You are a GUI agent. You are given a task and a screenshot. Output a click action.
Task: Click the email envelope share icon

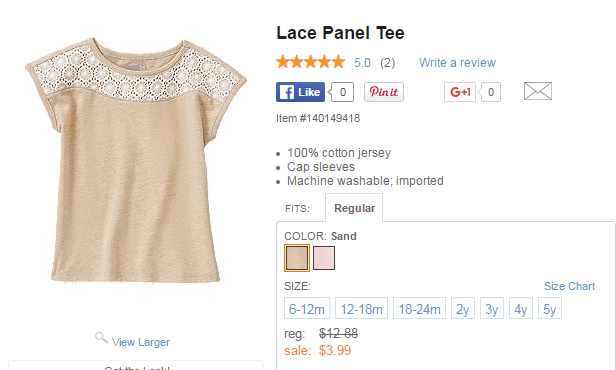537,91
